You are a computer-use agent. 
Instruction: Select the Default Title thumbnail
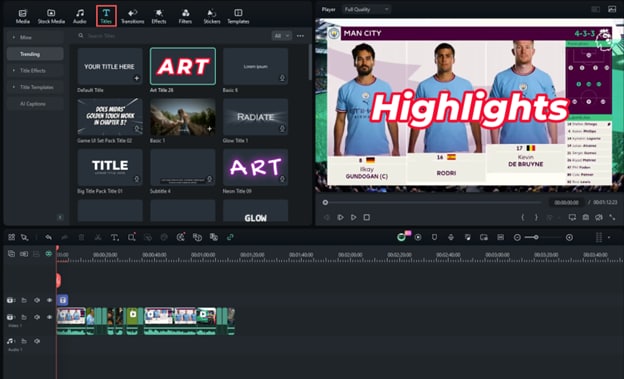110,66
